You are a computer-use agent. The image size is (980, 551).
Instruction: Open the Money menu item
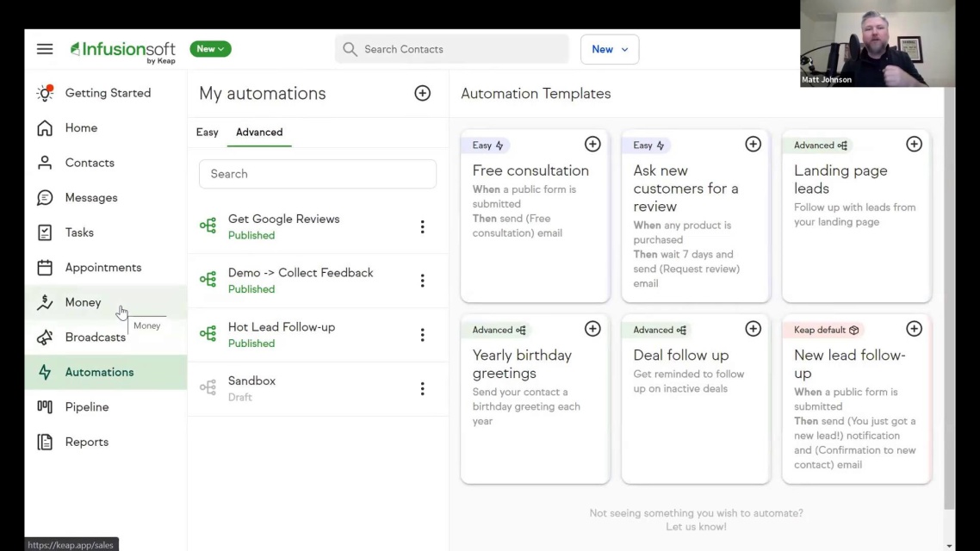(x=106, y=302)
